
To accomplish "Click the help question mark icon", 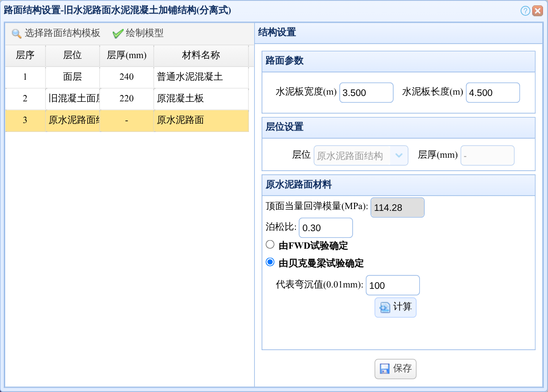I will [x=525, y=11].
